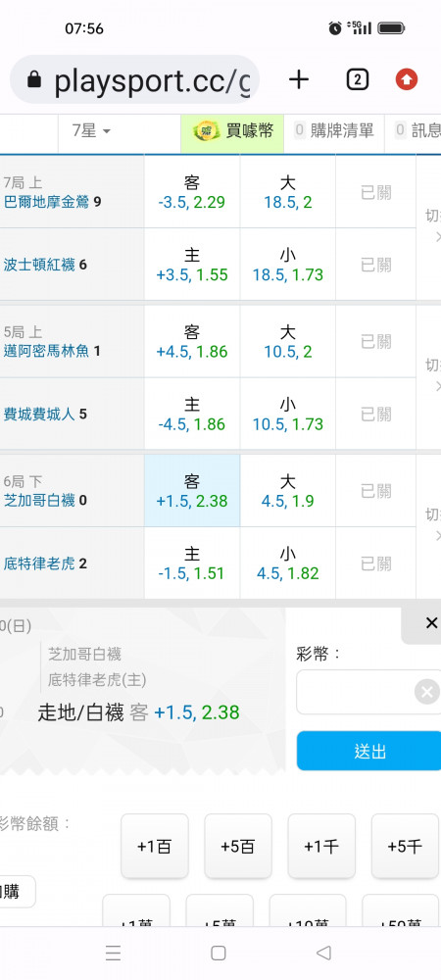Open the 買噱幣 tab
Image resolution: width=441 pixels, height=980 pixels.
pyautogui.click(x=232, y=130)
